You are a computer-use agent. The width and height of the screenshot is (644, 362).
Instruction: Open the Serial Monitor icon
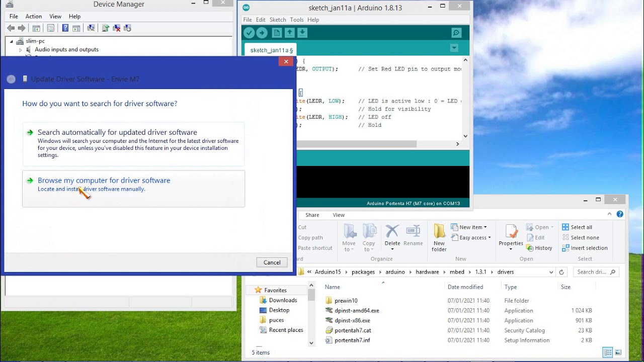(x=456, y=32)
